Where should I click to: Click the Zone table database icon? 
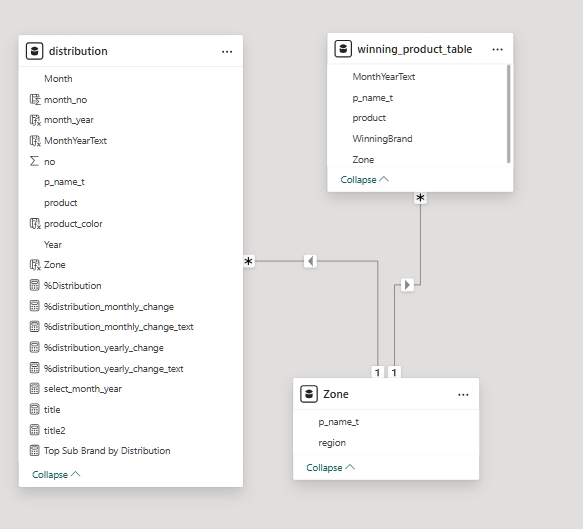point(309,394)
